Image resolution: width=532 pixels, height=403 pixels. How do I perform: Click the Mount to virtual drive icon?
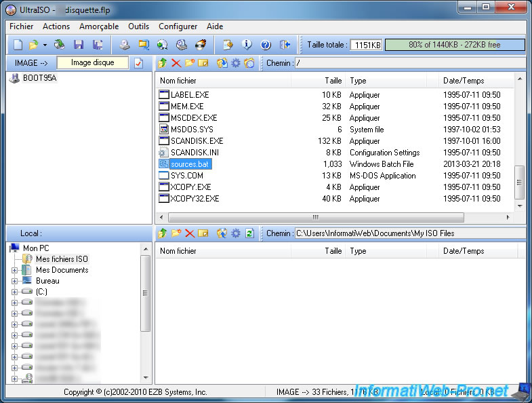(x=182, y=45)
